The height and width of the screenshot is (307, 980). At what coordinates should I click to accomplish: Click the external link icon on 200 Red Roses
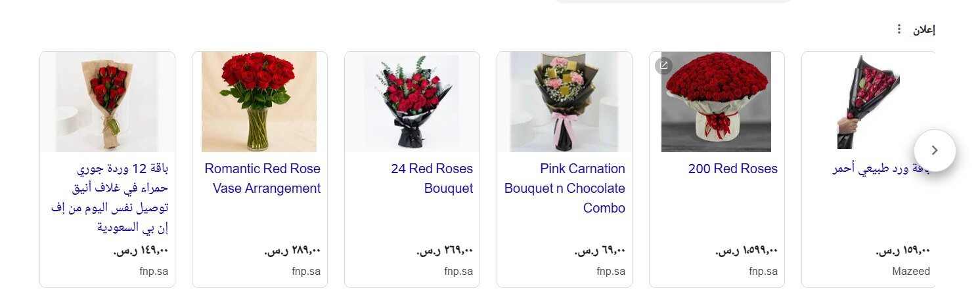tap(663, 66)
